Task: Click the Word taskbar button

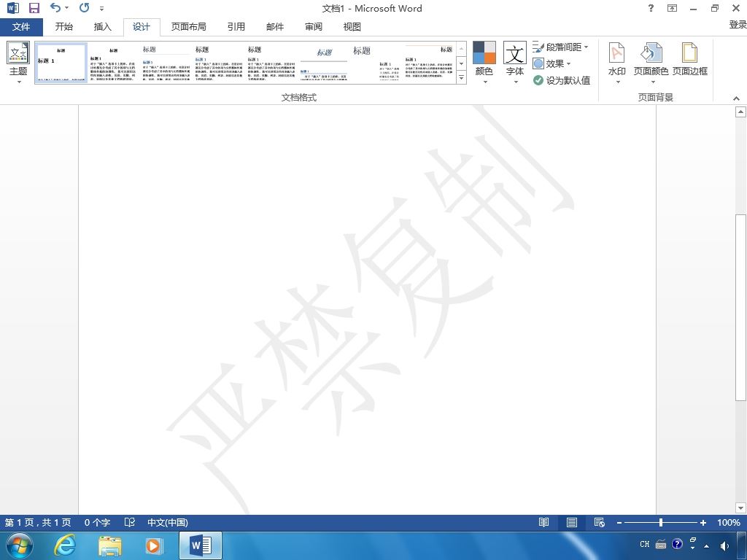Action: pos(201,545)
